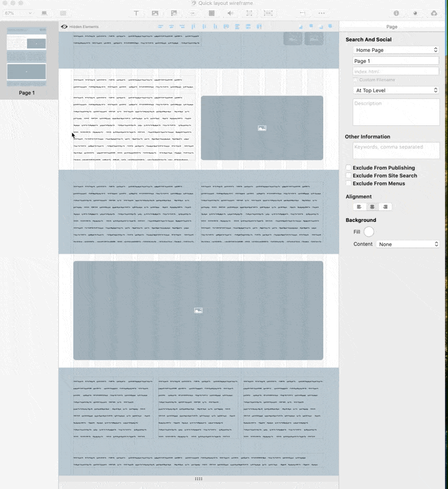This screenshot has height=489, width=448.
Task: Click the Keywords input field
Action: click(396, 150)
